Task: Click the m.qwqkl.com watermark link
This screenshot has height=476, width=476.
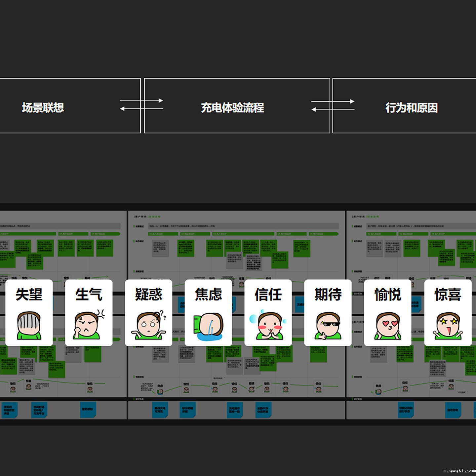Action: [x=459, y=470]
